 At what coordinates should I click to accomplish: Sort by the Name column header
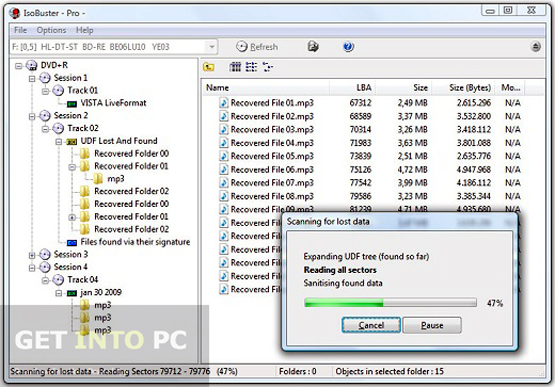click(x=266, y=87)
